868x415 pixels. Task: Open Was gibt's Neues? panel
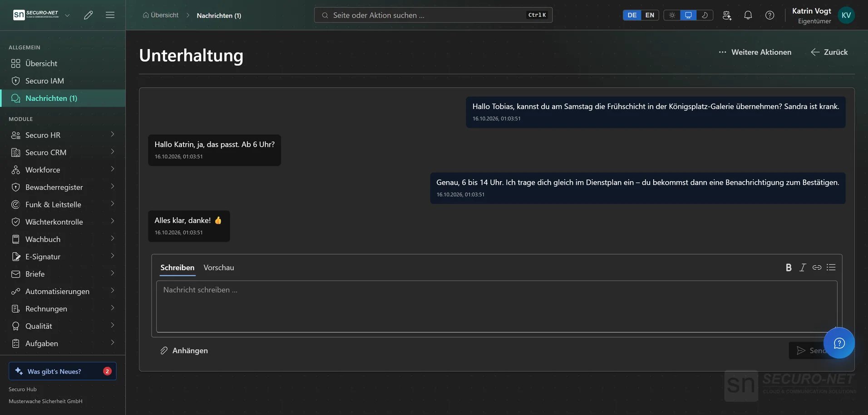[x=63, y=371]
